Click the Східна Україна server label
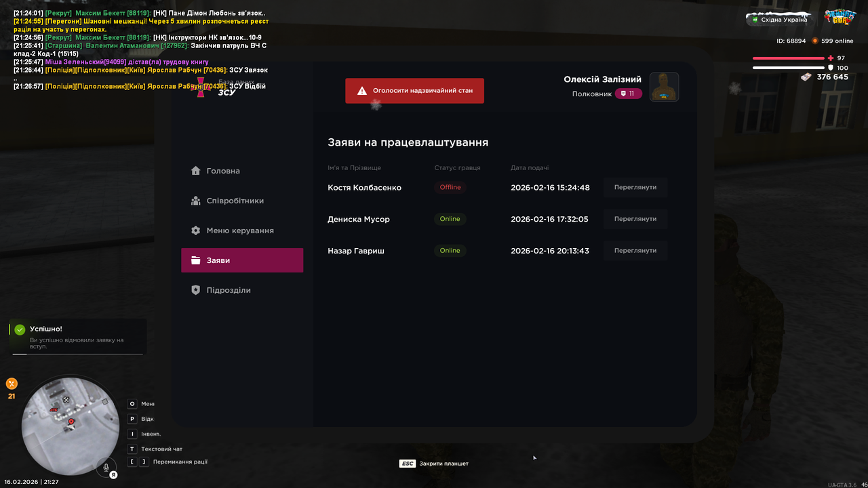The width and height of the screenshot is (868, 488). pos(778,19)
